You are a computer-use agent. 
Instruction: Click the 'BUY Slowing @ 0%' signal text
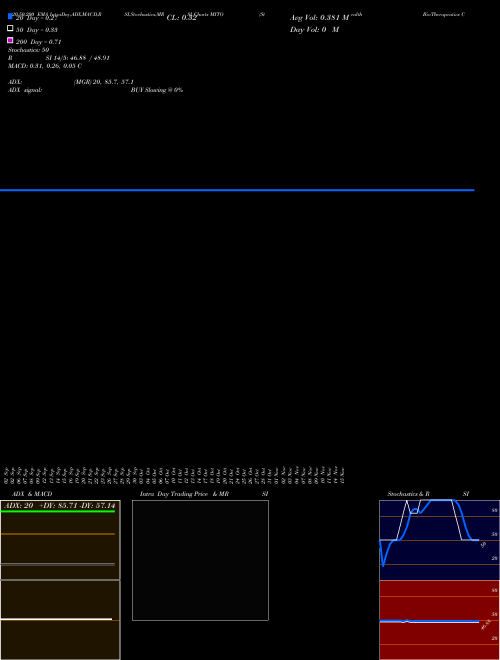(157, 90)
